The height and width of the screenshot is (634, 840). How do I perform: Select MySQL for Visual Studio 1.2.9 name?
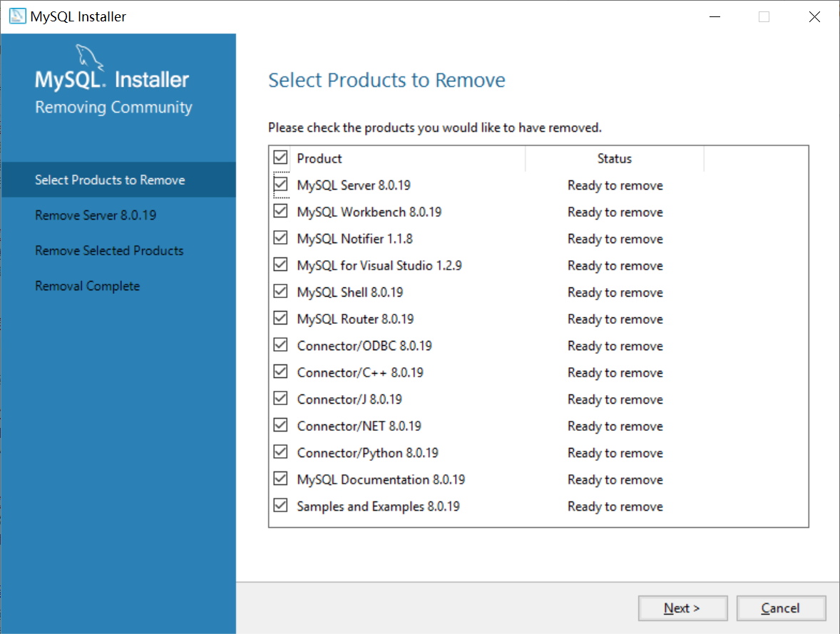point(379,266)
